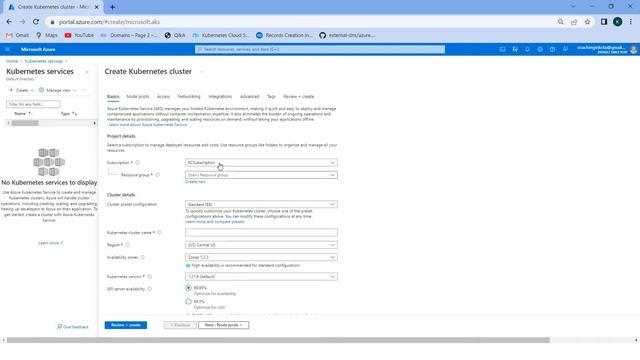Open the Cloud Shell icon in the Azure header
Image resolution: width=640 pixels, height=360 pixels.
[x=502, y=49]
